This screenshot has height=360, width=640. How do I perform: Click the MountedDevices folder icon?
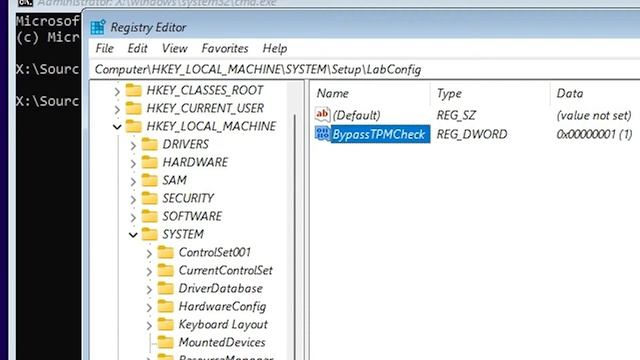coord(165,342)
